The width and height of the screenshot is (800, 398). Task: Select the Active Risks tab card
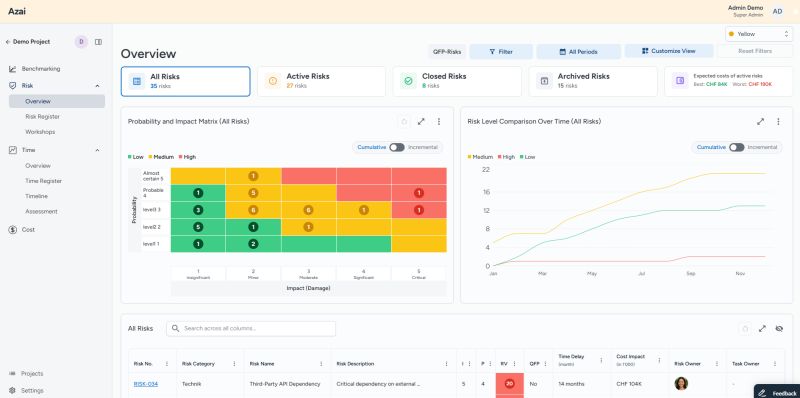[x=321, y=81]
